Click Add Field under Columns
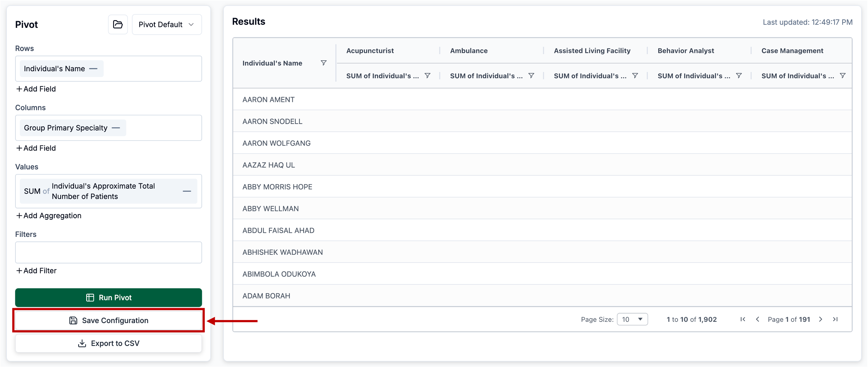Viewport: 868px width, 367px height. pyautogui.click(x=36, y=148)
